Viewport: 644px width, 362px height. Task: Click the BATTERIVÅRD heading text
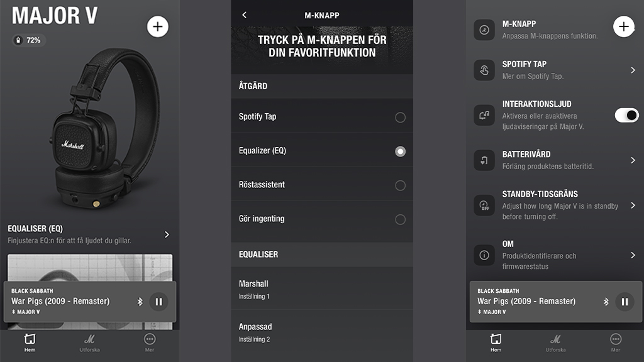tap(526, 154)
